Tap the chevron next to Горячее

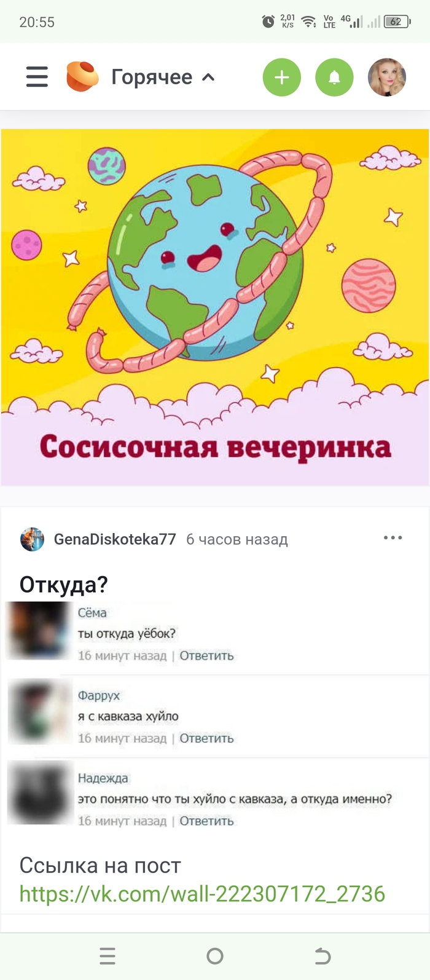point(208,77)
